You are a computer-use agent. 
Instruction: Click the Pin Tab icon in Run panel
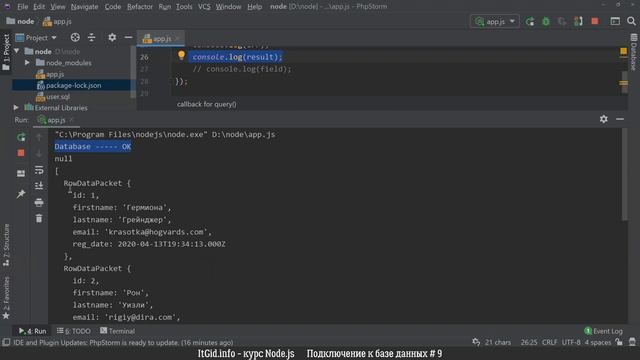[x=21, y=194]
